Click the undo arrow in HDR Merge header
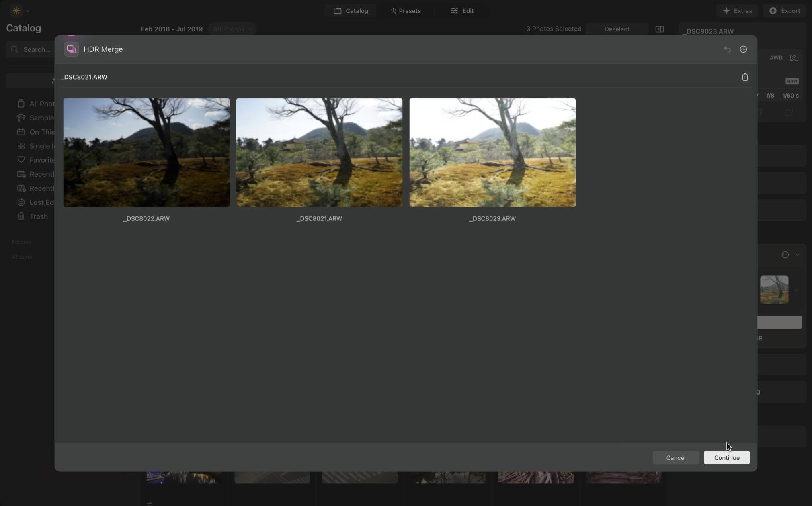This screenshot has height=506, width=812. click(x=727, y=49)
